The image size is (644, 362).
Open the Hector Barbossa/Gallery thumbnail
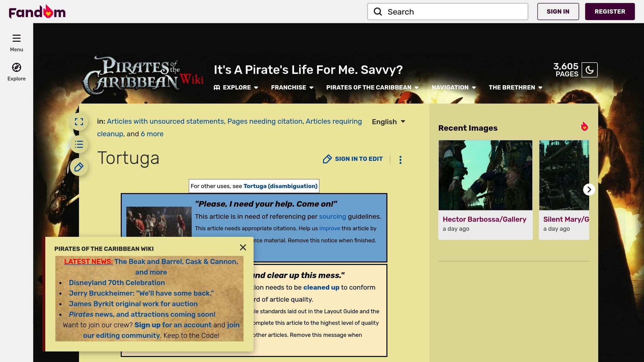485,175
